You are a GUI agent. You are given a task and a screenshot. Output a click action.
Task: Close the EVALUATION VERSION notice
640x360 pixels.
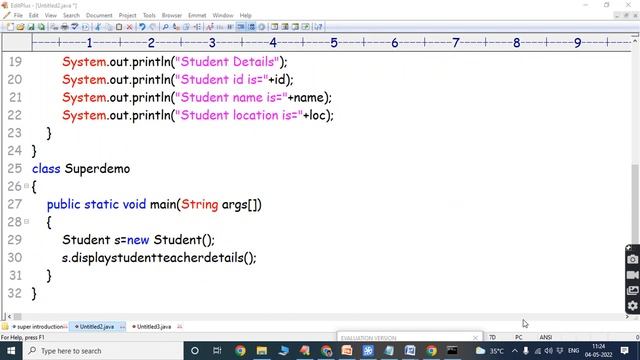(475, 338)
